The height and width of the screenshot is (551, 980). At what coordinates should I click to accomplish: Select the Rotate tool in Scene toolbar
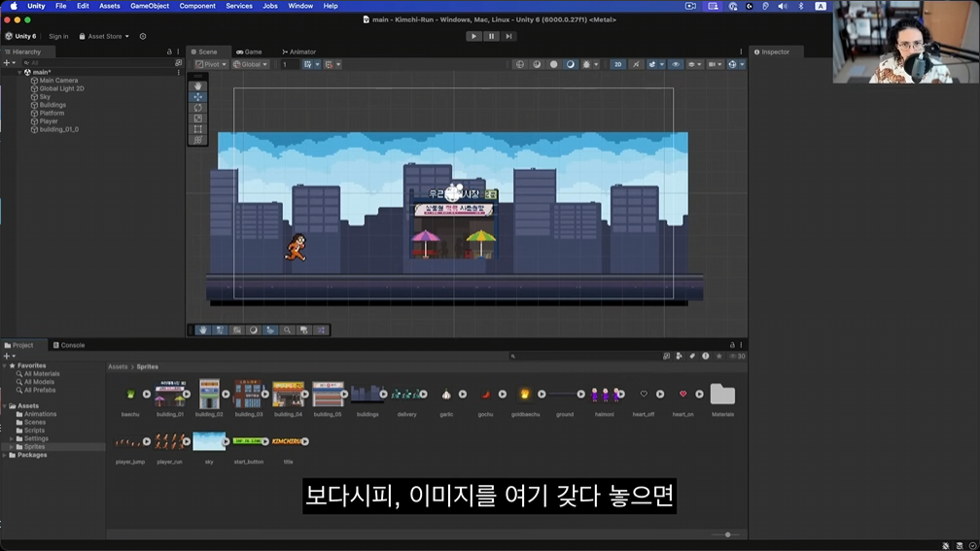pyautogui.click(x=198, y=108)
